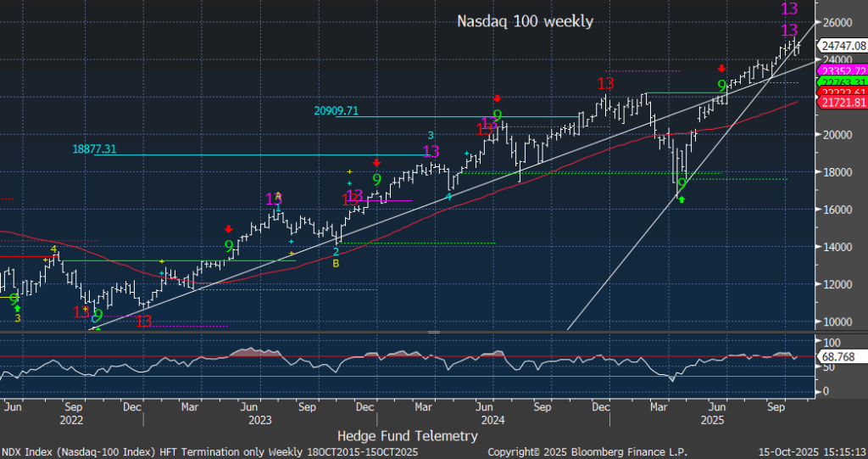The image size is (868, 459).
Task: Click green 9 marker at June 2025
Action: 721,86
